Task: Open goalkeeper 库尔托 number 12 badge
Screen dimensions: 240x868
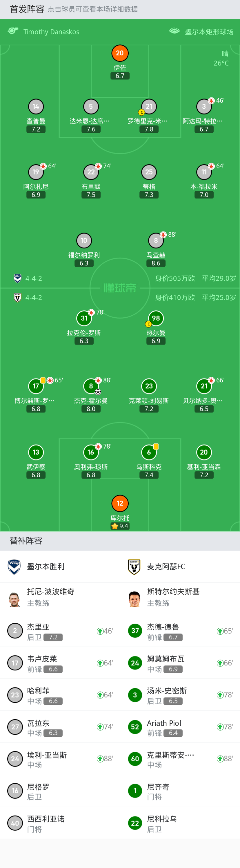Action: tap(120, 503)
